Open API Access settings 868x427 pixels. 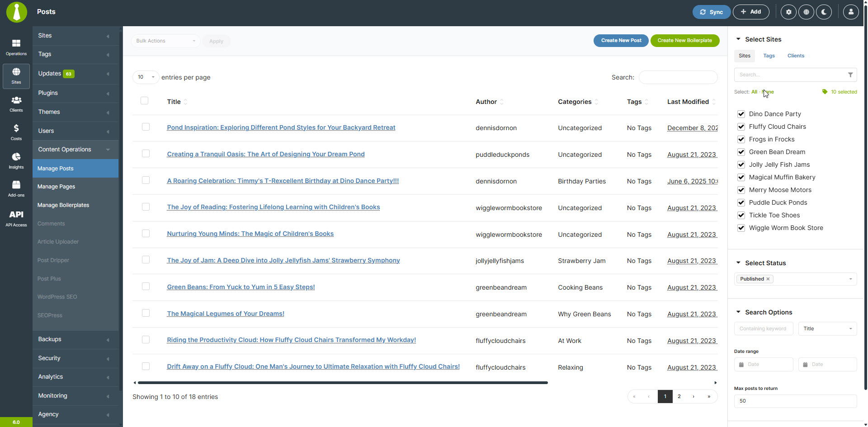(x=16, y=218)
